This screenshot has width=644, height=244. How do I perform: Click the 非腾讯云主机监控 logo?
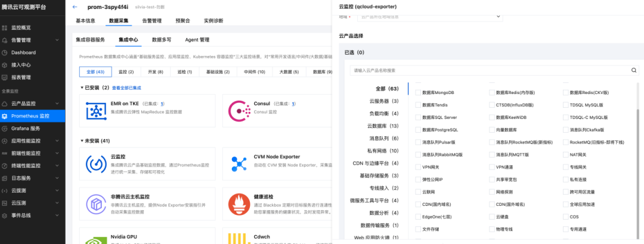click(x=96, y=204)
